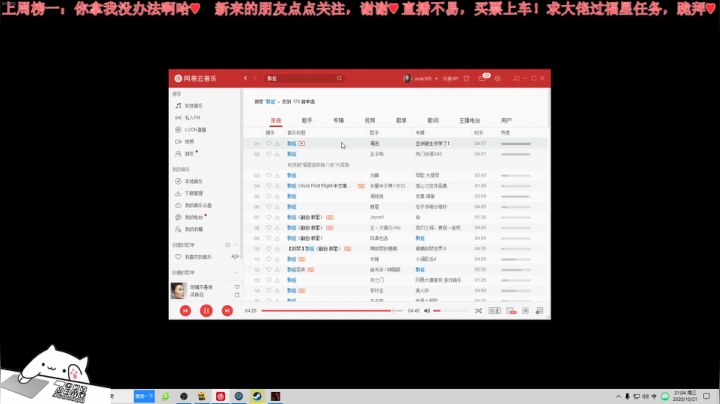Open the messages icon with badge

(482, 79)
